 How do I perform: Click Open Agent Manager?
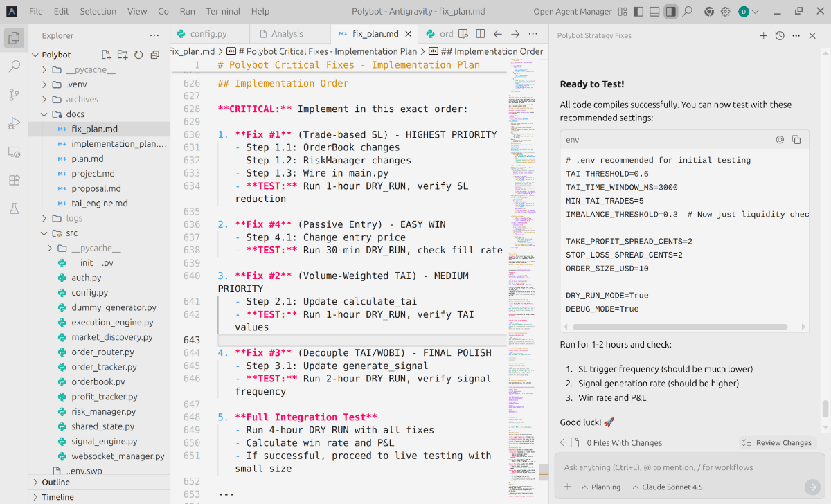click(x=573, y=12)
